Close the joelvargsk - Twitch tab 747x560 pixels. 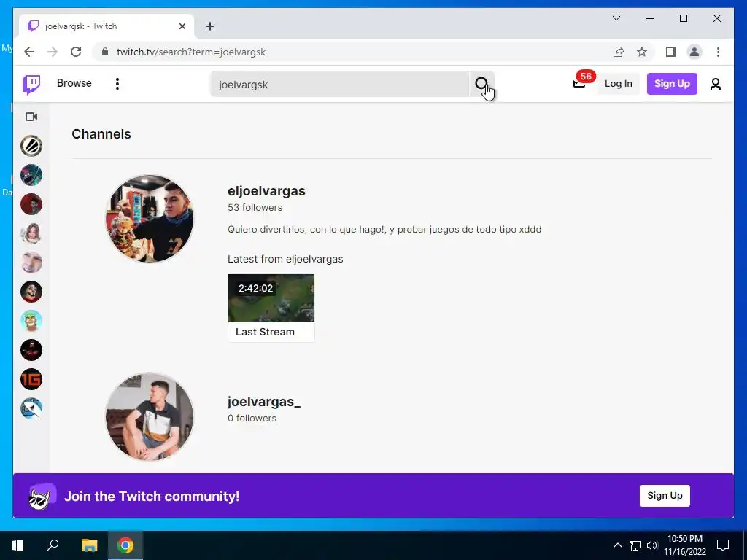point(182,26)
